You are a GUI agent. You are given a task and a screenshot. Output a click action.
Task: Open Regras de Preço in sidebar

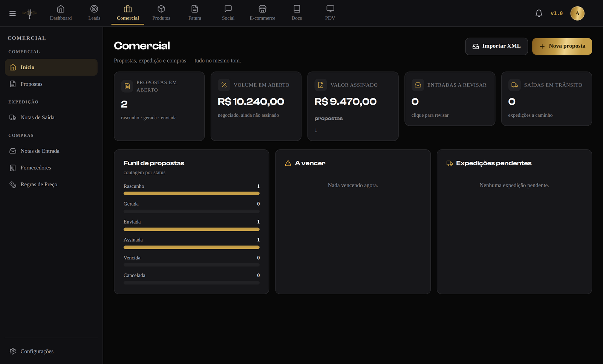pos(51,184)
